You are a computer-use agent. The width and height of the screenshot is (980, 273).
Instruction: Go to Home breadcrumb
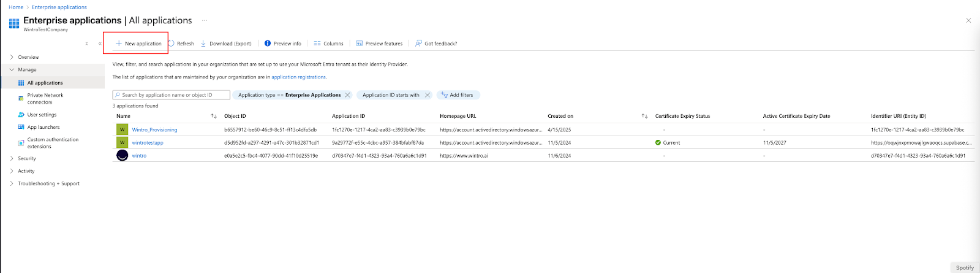click(x=16, y=7)
